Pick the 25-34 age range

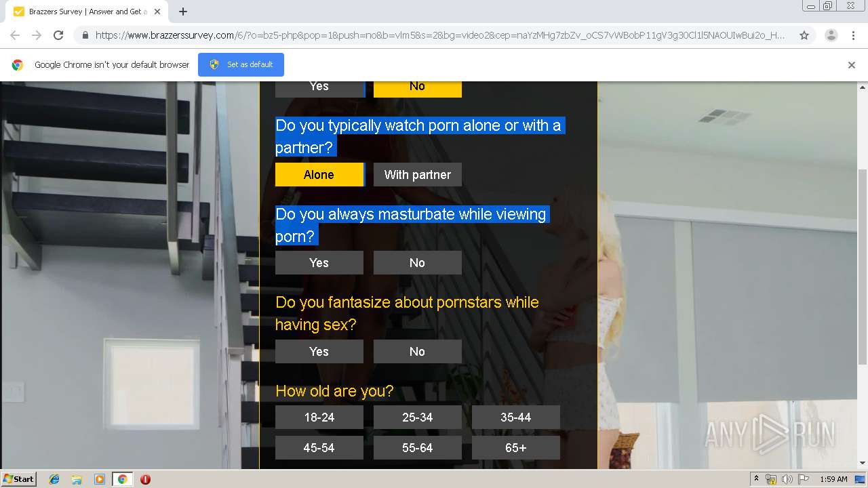[417, 417]
